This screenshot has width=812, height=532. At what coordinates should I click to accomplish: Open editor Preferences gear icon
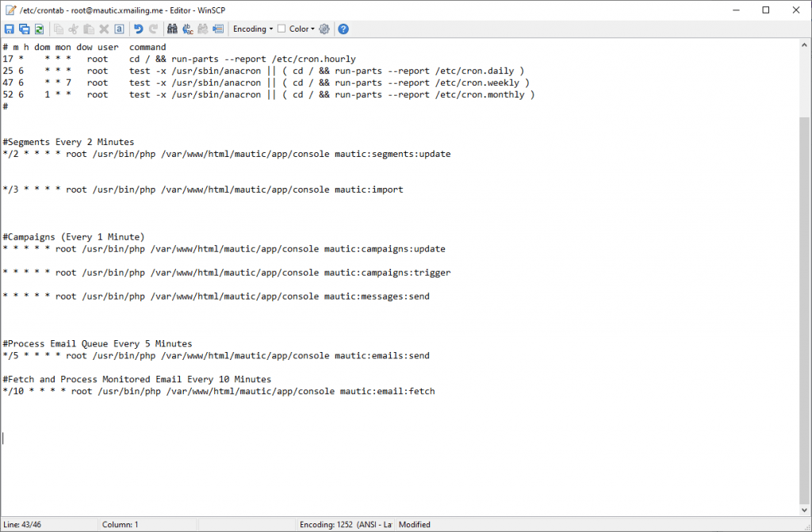(x=324, y=29)
